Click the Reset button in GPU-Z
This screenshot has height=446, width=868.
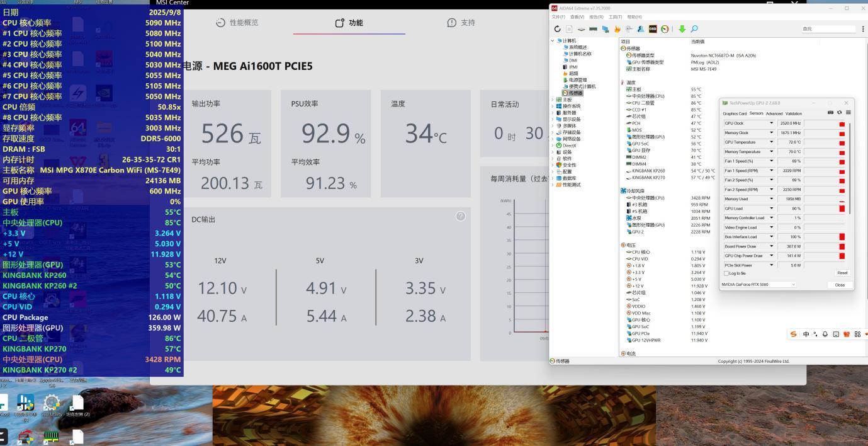point(842,273)
